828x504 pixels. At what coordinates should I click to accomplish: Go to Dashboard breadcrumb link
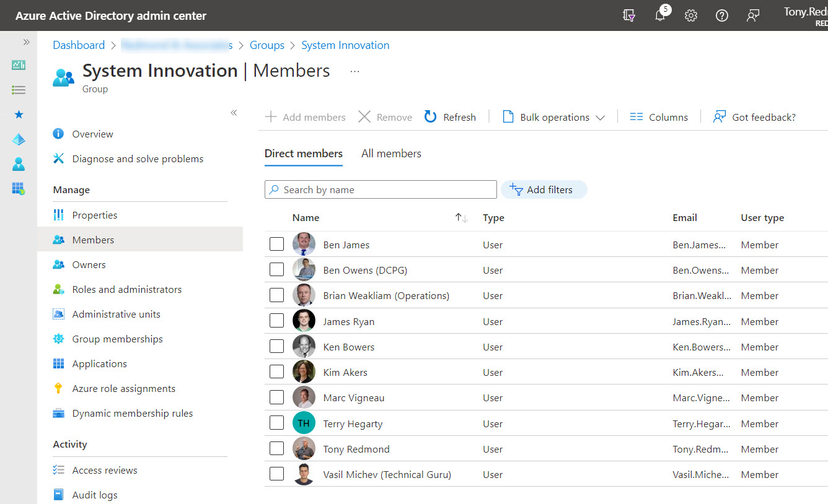[79, 45]
